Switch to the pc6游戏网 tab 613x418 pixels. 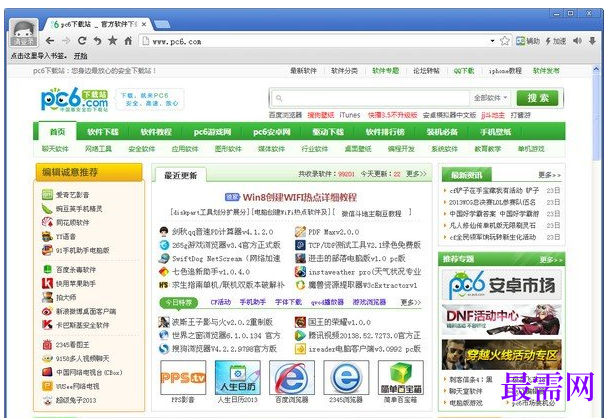point(212,132)
